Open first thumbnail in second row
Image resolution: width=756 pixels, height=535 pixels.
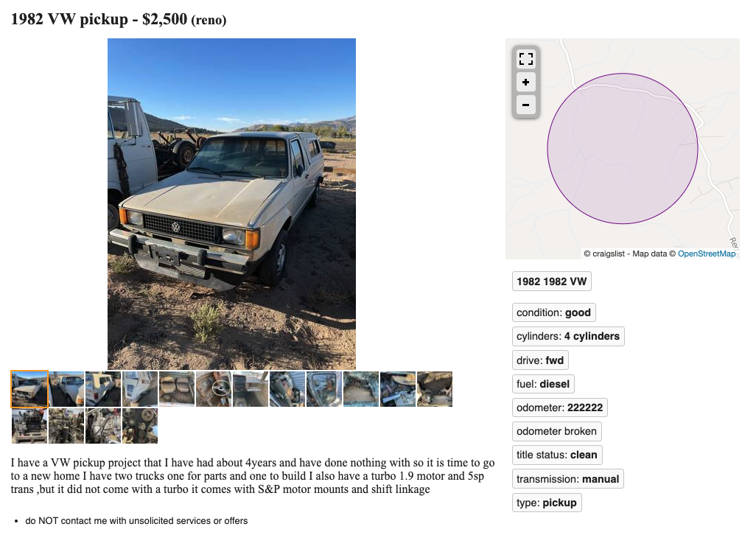pos(29,426)
